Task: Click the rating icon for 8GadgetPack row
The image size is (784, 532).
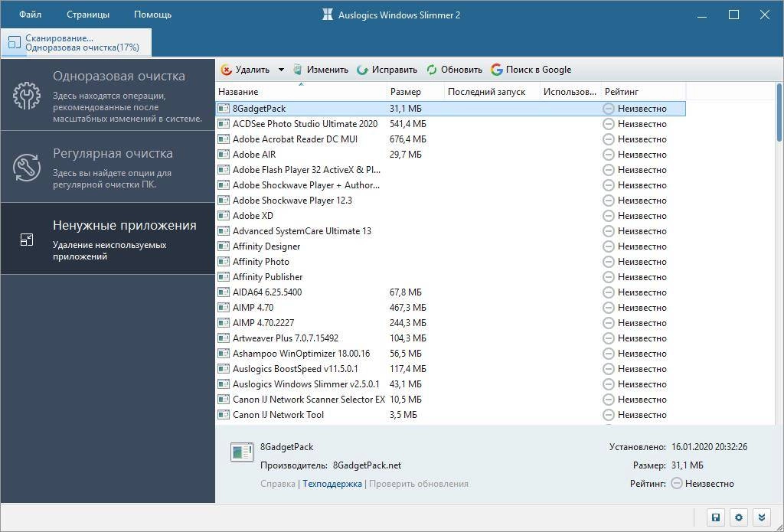Action: 609,109
